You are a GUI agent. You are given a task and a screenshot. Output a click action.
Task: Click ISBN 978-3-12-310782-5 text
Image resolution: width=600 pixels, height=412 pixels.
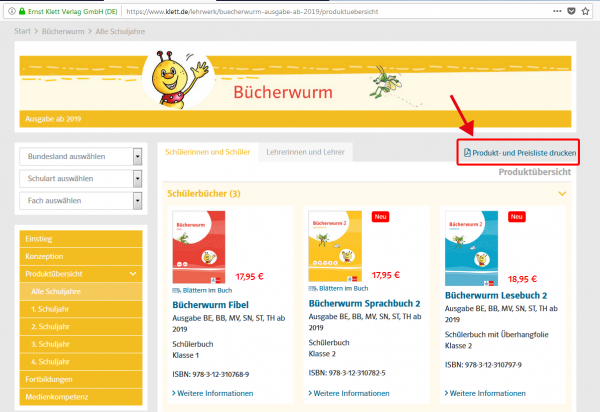pos(347,373)
